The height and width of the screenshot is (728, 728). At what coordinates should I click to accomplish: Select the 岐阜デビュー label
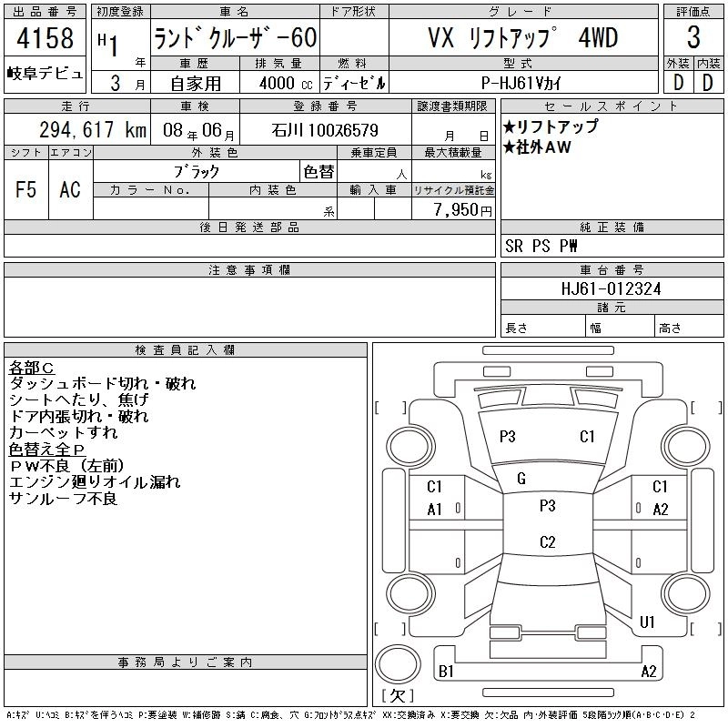(45, 74)
